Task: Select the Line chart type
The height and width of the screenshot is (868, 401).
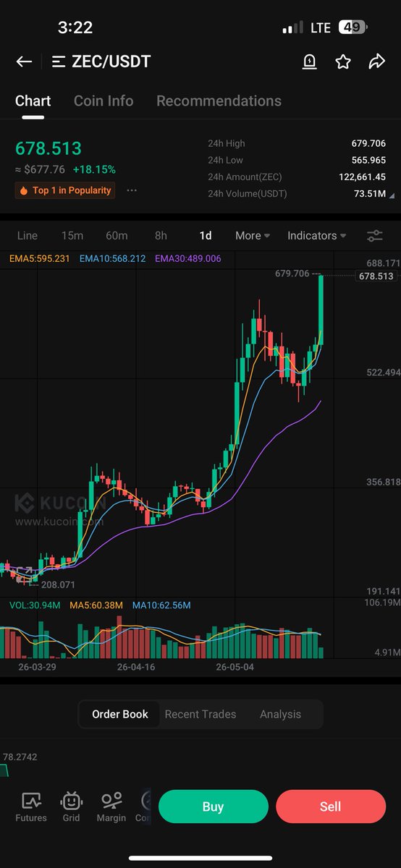Action: coord(27,236)
